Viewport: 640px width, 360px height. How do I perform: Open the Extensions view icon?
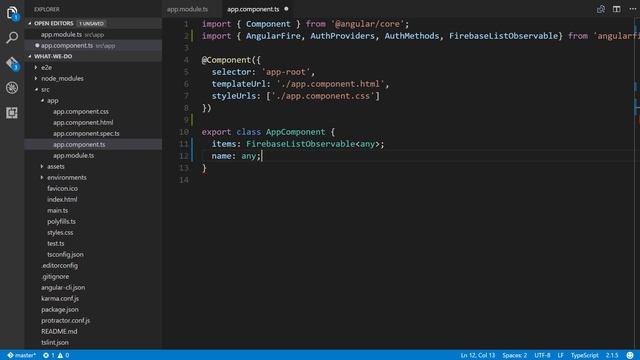coord(12,113)
